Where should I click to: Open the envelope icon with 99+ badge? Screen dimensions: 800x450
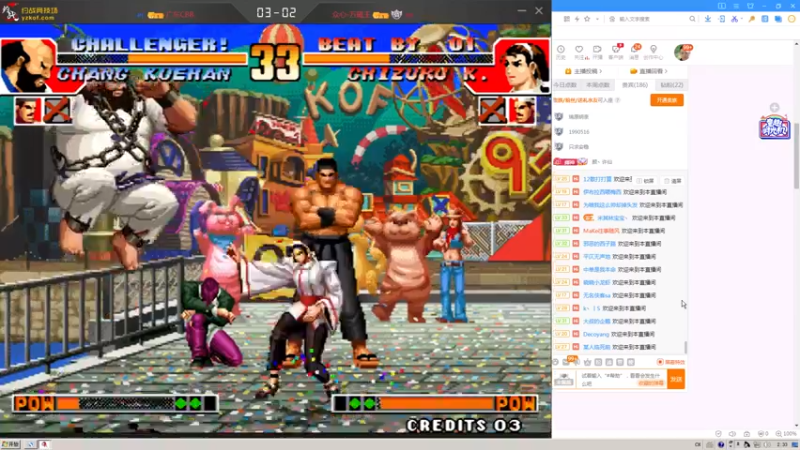[566, 361]
